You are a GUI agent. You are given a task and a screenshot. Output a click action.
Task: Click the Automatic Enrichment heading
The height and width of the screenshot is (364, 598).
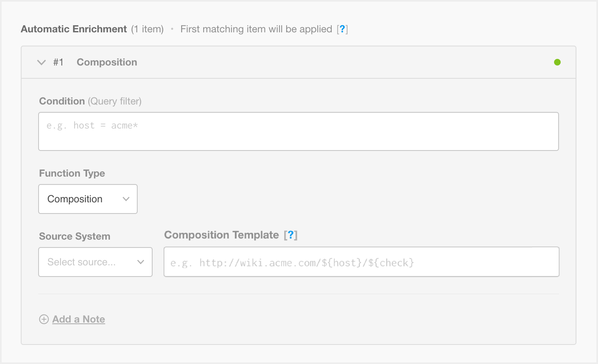click(x=73, y=29)
